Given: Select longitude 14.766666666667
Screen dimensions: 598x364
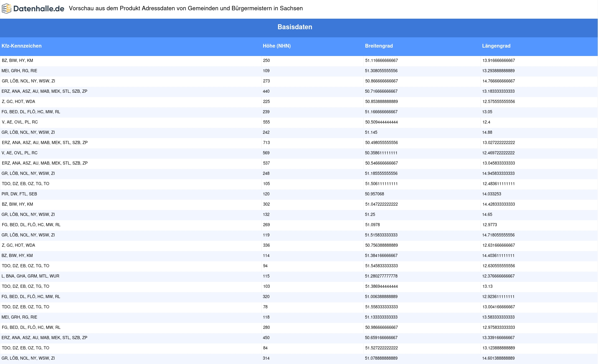Looking at the screenshot, I should [x=498, y=81].
